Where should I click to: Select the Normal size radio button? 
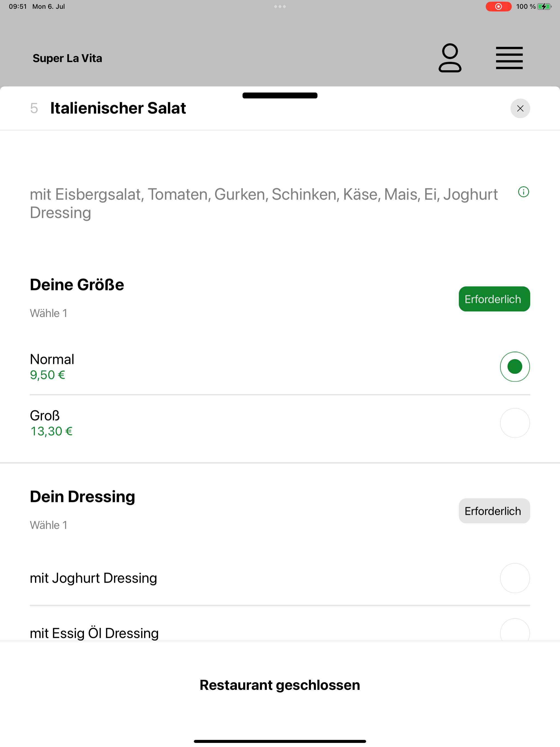(515, 367)
